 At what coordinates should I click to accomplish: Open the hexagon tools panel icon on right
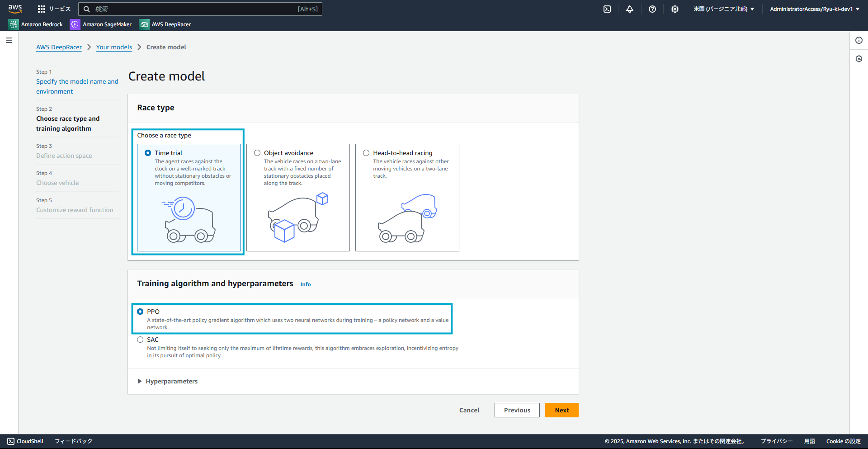point(859,59)
